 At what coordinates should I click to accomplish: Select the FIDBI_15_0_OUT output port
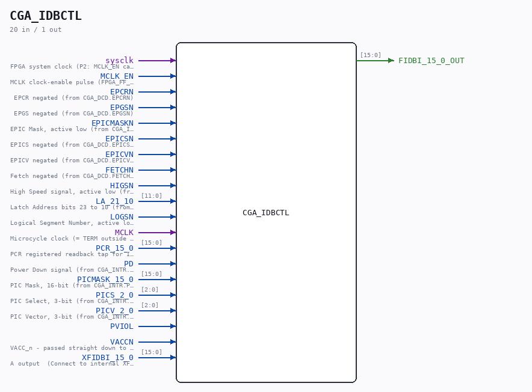[x=431, y=60]
